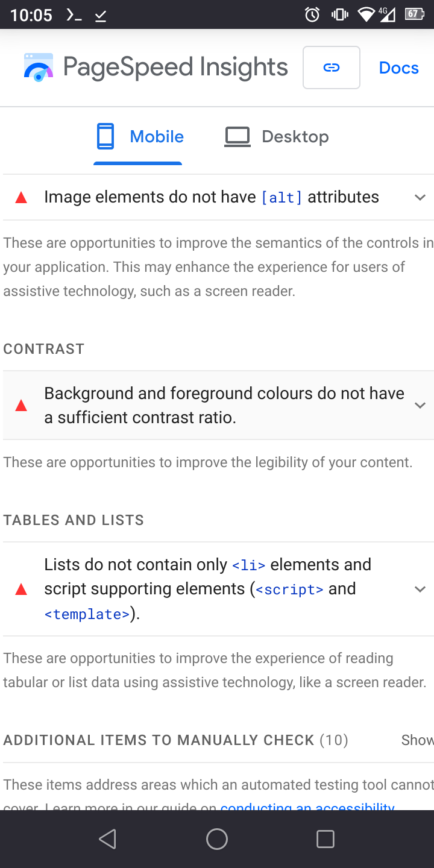The height and width of the screenshot is (868, 434).
Task: Expand the contrast ratio audit chevron
Action: 420,405
